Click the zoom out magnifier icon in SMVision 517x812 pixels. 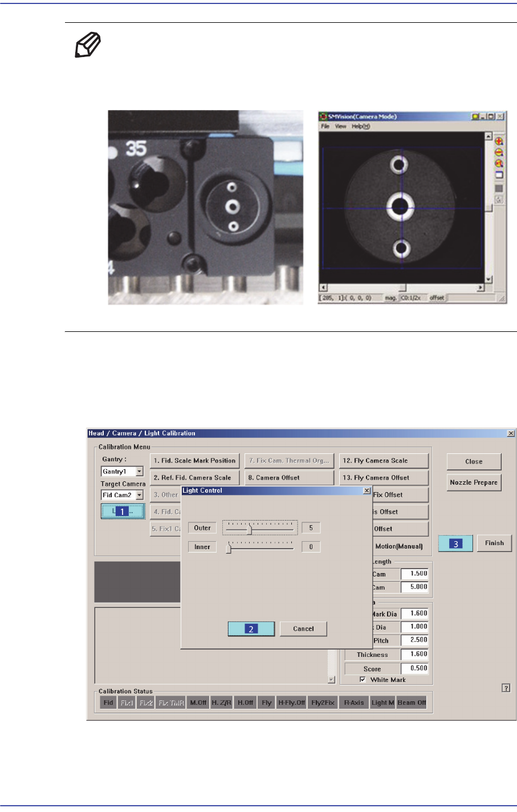pyautogui.click(x=499, y=152)
